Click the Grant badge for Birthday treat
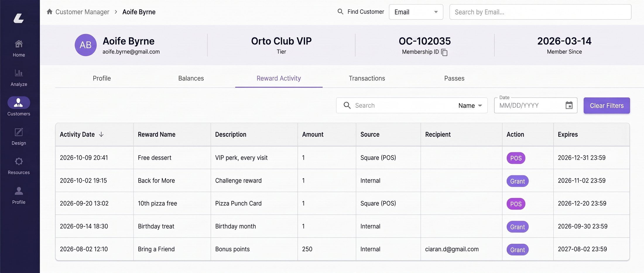Image resolution: width=644 pixels, height=273 pixels. [x=518, y=227]
